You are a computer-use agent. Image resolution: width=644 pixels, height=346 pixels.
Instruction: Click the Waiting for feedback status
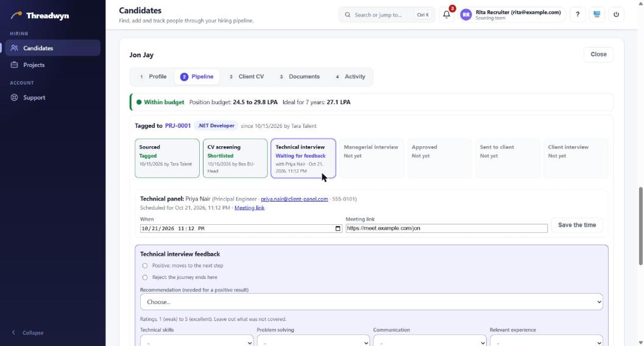[300, 156]
